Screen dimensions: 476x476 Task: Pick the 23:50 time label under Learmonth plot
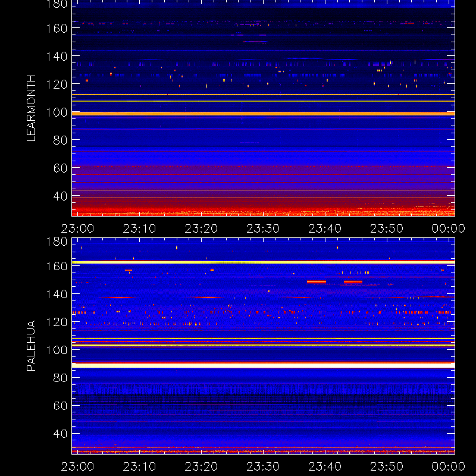(x=387, y=228)
